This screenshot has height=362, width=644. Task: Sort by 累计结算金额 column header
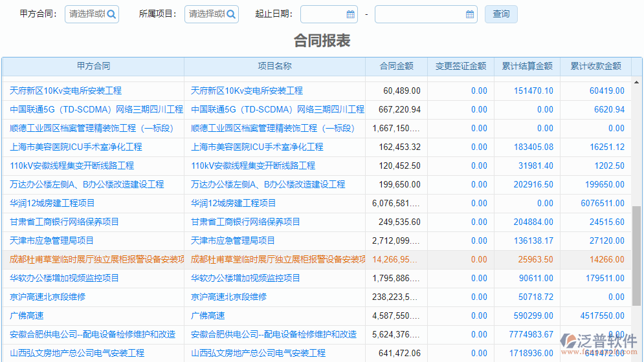[x=527, y=66]
